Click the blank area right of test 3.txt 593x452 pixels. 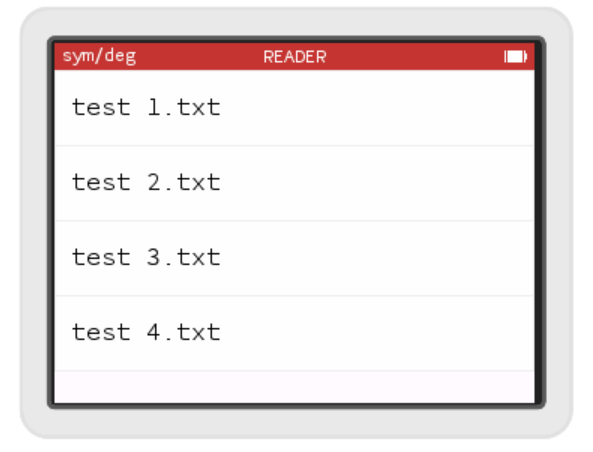point(376,258)
